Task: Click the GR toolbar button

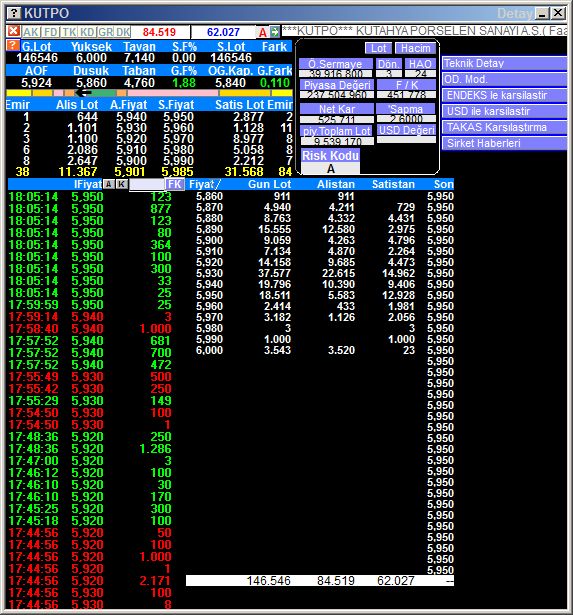Action: pyautogui.click(x=106, y=32)
